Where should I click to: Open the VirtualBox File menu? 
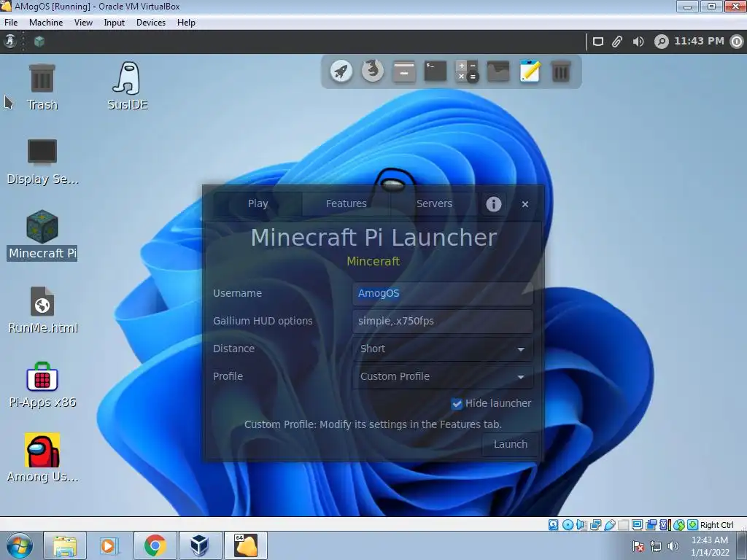point(11,23)
